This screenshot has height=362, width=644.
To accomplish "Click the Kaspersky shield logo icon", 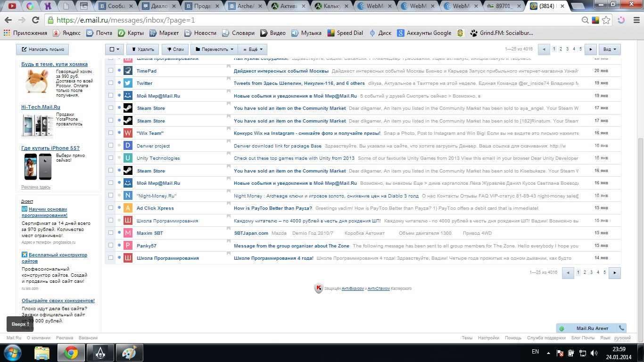I will tap(319, 288).
